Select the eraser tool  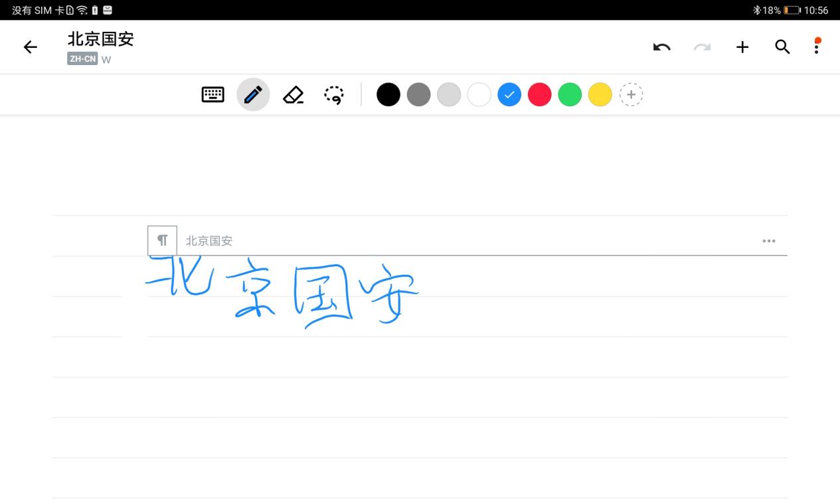pyautogui.click(x=293, y=95)
